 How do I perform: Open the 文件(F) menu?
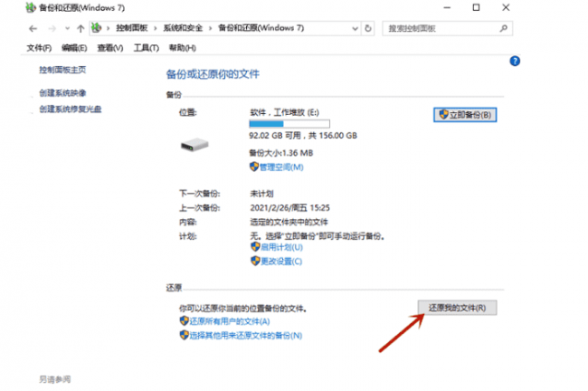39,48
